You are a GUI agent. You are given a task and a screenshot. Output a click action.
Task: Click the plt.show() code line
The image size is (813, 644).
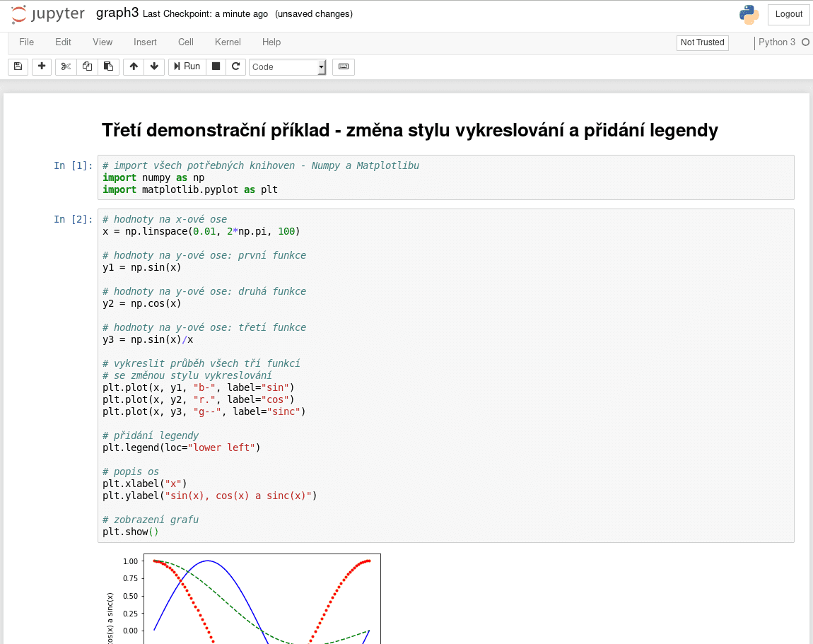(131, 532)
